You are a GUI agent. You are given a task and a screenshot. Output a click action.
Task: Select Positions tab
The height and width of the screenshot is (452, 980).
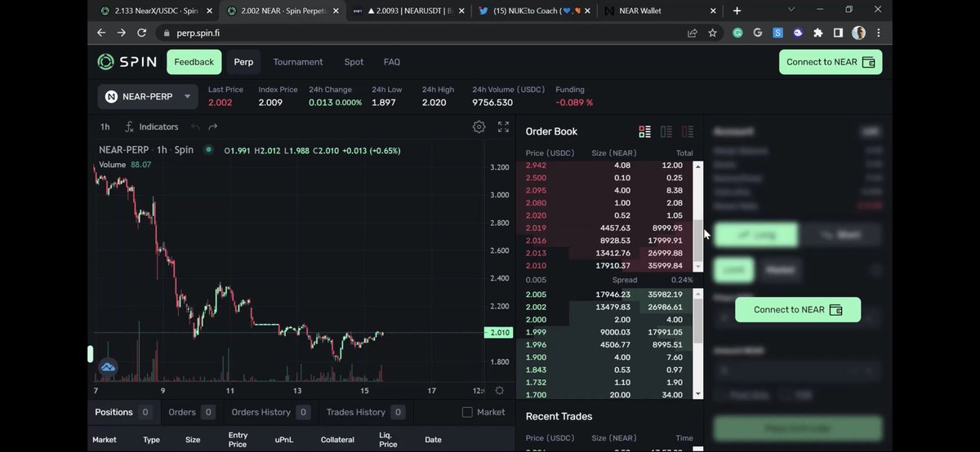coord(123,412)
